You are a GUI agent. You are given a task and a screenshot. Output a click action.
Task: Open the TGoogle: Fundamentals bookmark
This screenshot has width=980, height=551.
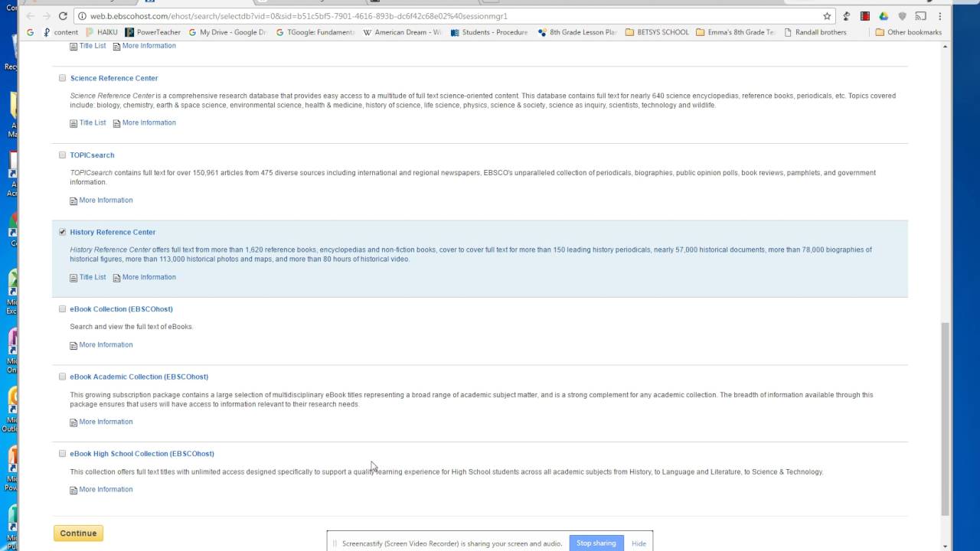(315, 32)
